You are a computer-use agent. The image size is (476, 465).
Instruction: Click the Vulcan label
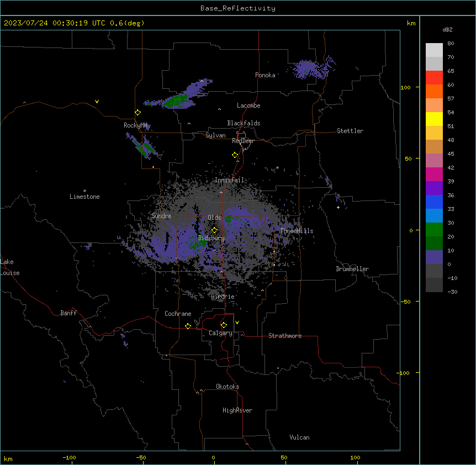(300, 437)
